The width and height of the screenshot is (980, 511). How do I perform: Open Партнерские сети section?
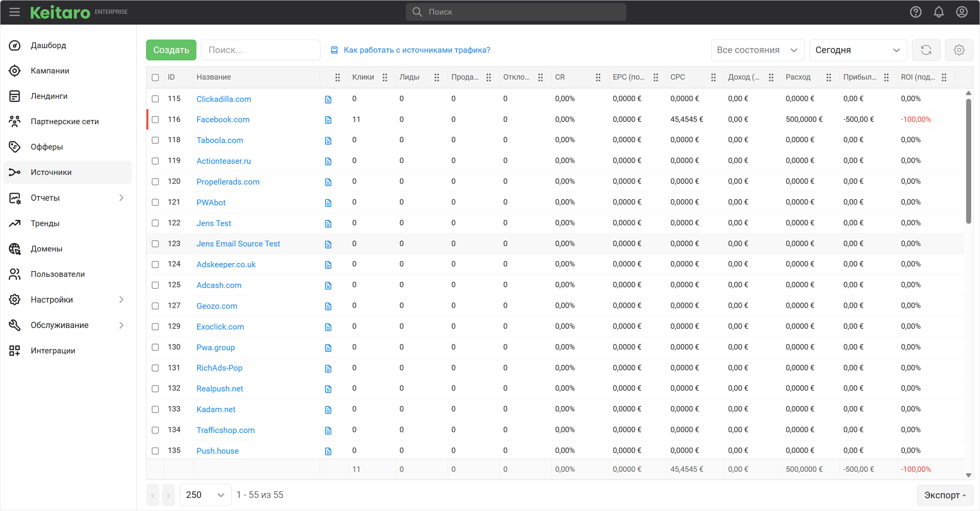65,122
